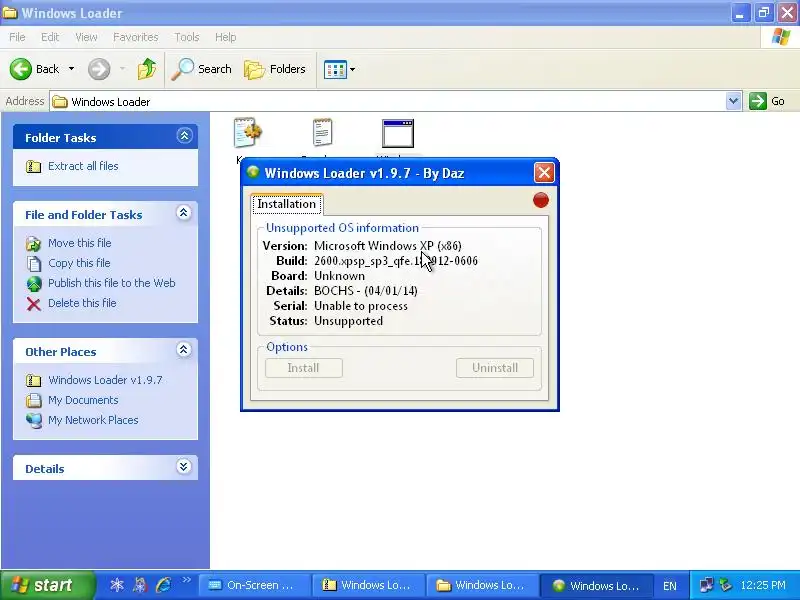The width and height of the screenshot is (800, 600).
Task: Click the greyed Forward arrow button
Action: 99,69
